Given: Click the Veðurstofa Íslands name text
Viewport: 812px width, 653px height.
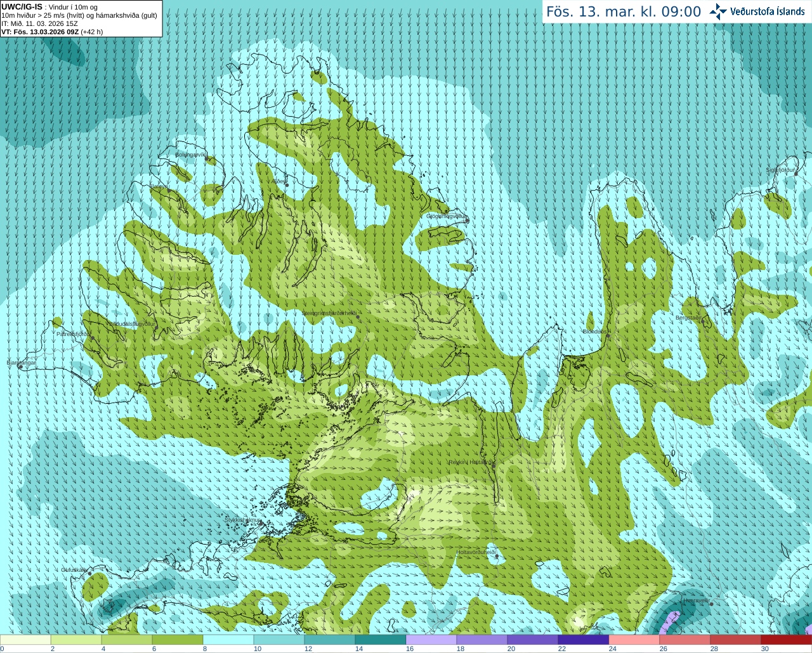Looking at the screenshot, I should tap(768, 11).
